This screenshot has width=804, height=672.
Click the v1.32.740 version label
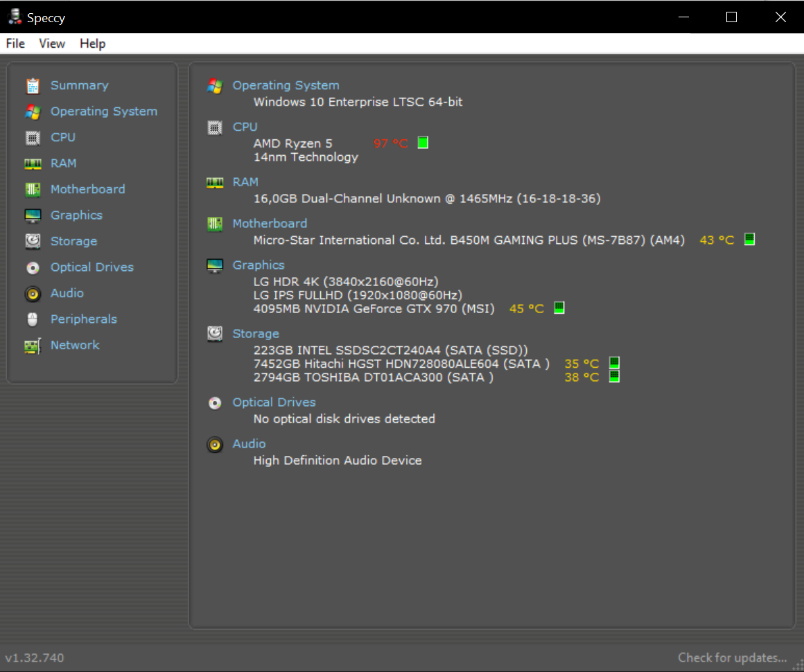(35, 657)
